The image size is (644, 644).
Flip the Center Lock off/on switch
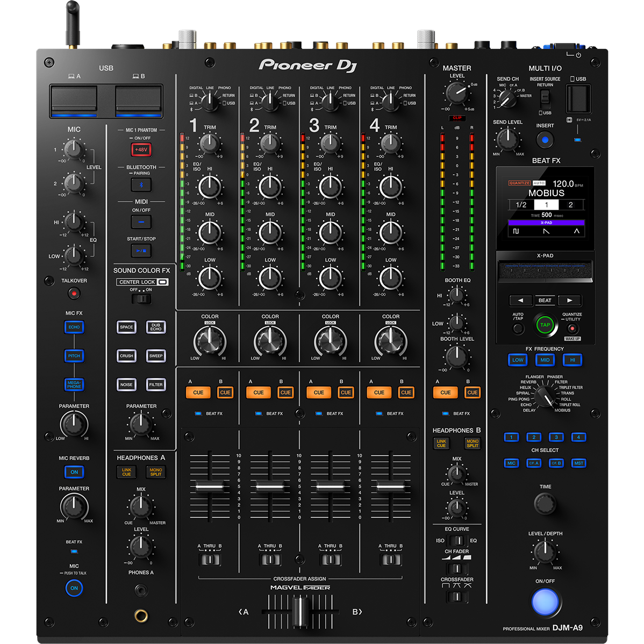click(x=141, y=298)
